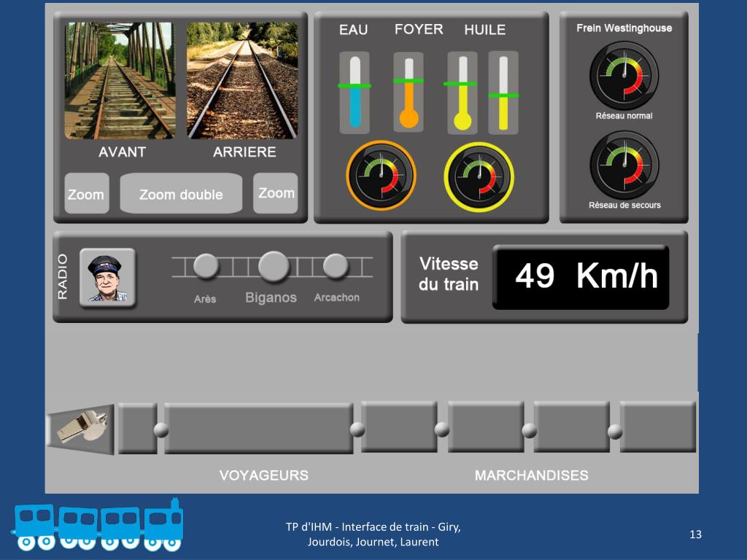Image resolution: width=747 pixels, height=560 pixels.
Task: Click the HUILE label
Action: pyautogui.click(x=485, y=29)
